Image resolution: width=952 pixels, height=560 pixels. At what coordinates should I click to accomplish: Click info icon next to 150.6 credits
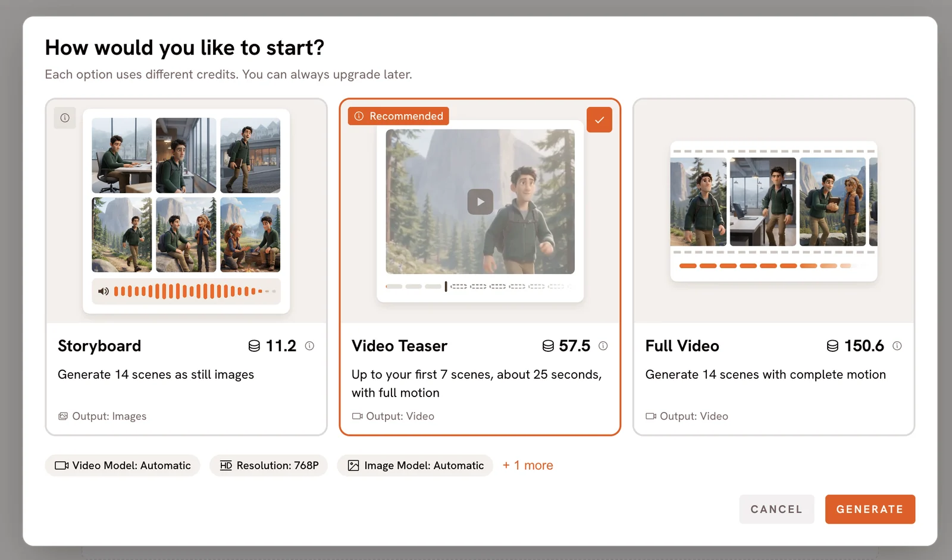897,345
